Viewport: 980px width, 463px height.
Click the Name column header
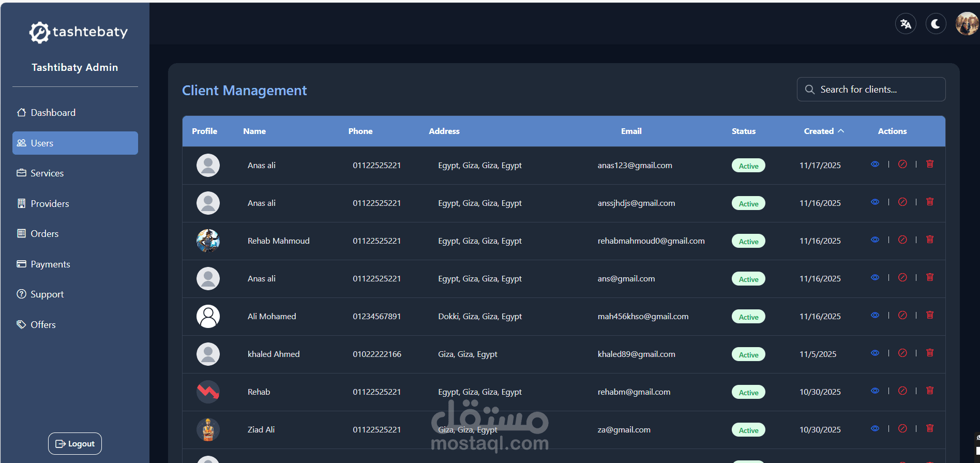(254, 131)
